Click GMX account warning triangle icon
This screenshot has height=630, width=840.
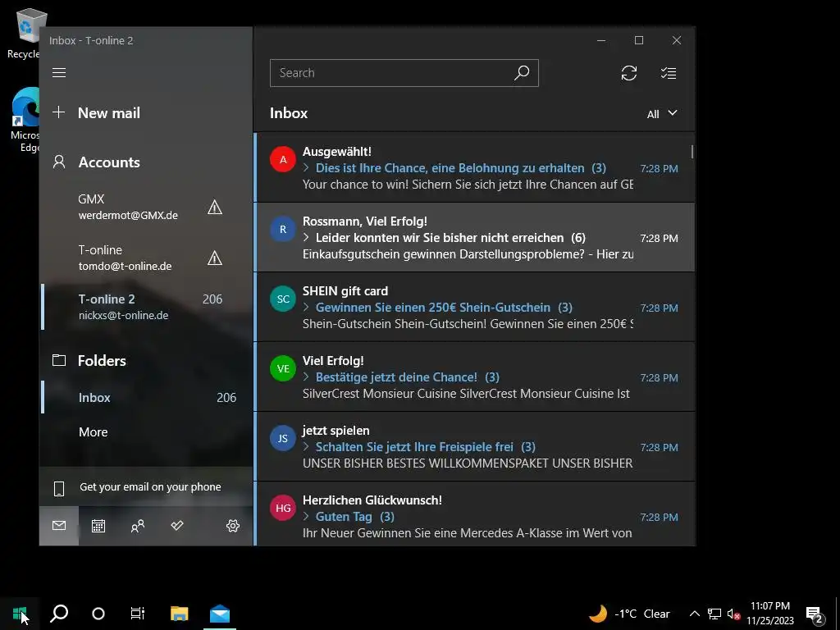tap(215, 207)
